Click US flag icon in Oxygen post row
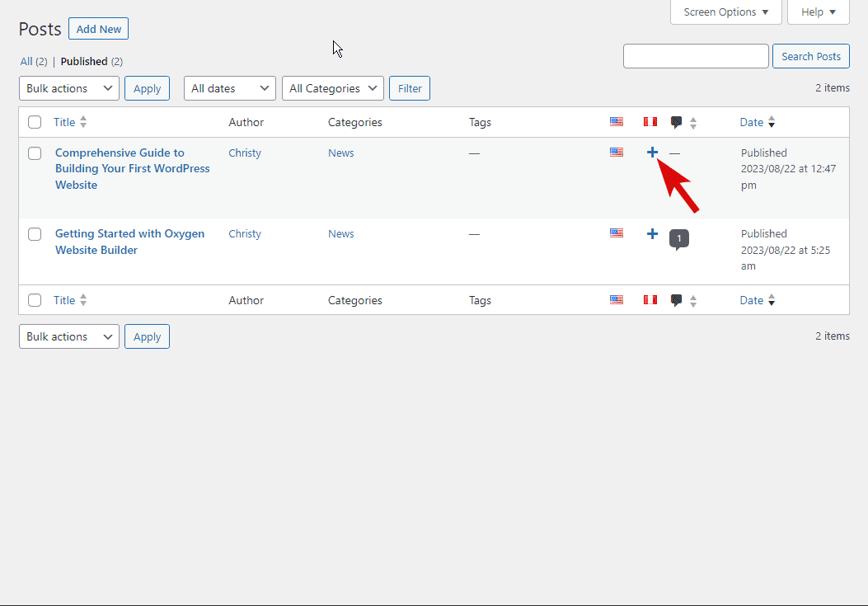868x606 pixels. [617, 233]
